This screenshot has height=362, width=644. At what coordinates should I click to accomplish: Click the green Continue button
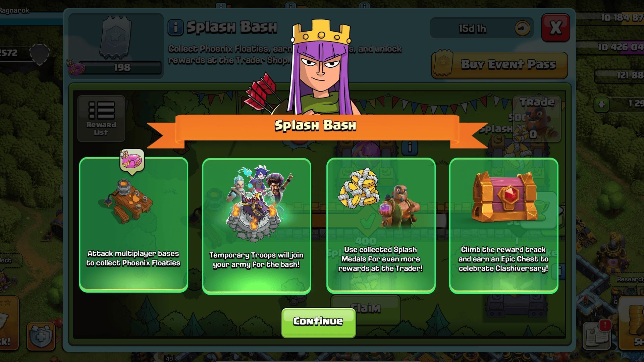pos(318,322)
